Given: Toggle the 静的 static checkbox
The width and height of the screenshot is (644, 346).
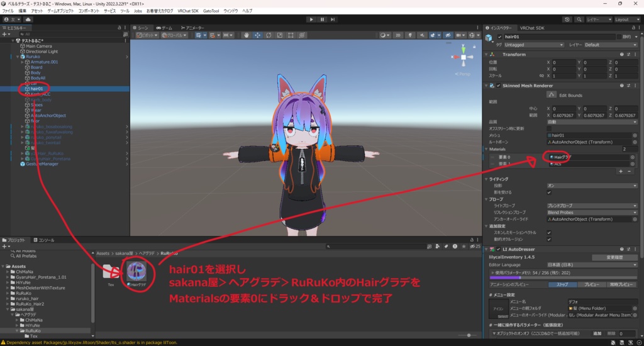Looking at the screenshot, I should [x=619, y=36].
